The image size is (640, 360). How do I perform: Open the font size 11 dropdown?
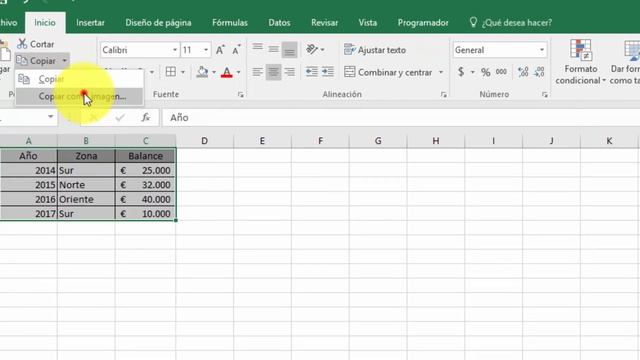[x=206, y=50]
